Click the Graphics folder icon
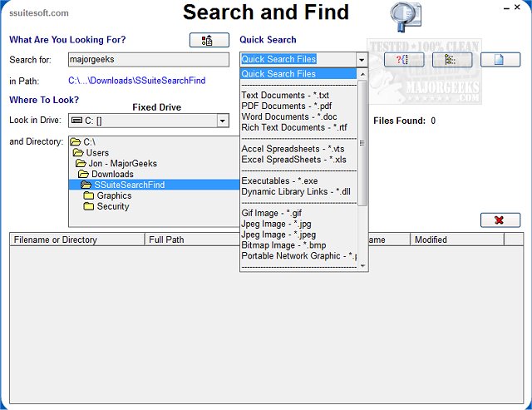532x410 pixels. (89, 195)
